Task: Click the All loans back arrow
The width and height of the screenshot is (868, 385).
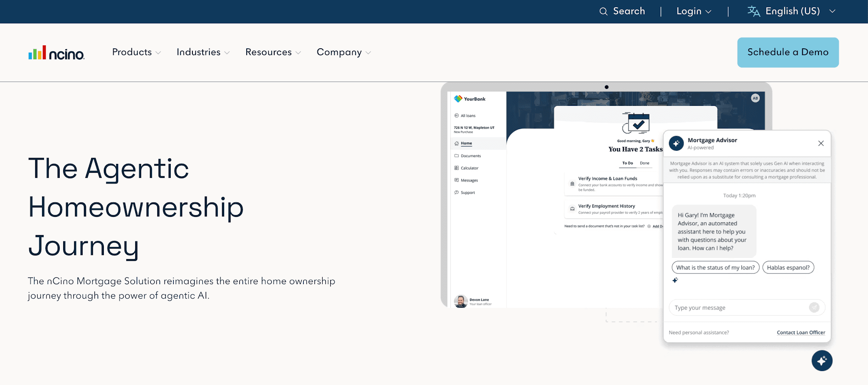Action: click(456, 116)
